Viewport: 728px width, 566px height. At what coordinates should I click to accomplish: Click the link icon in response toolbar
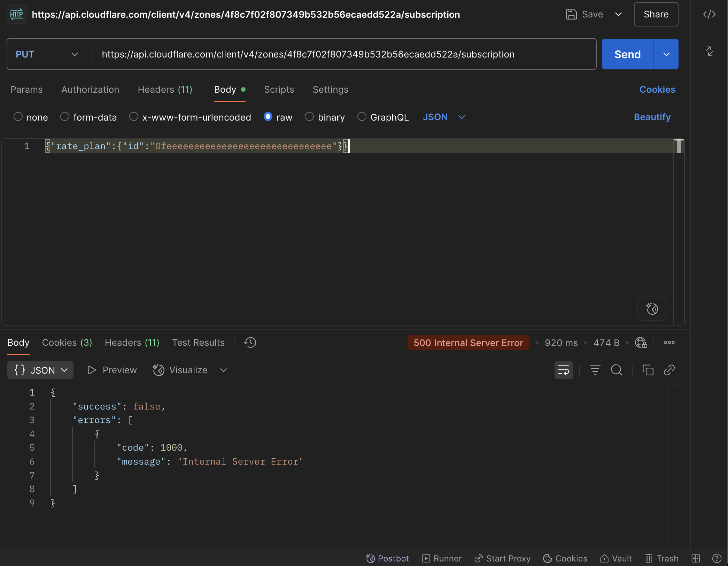pyautogui.click(x=669, y=370)
